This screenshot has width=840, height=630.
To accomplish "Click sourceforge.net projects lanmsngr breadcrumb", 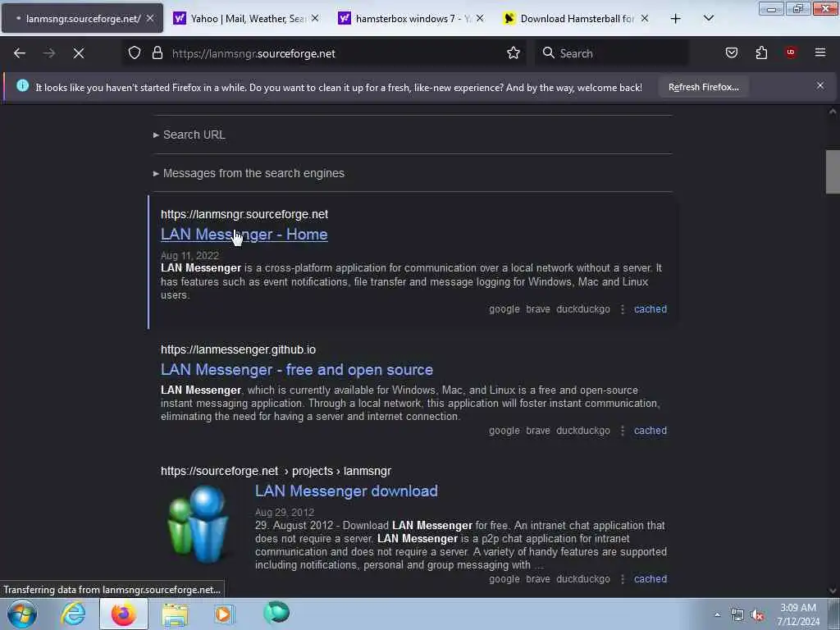I will coord(276,471).
